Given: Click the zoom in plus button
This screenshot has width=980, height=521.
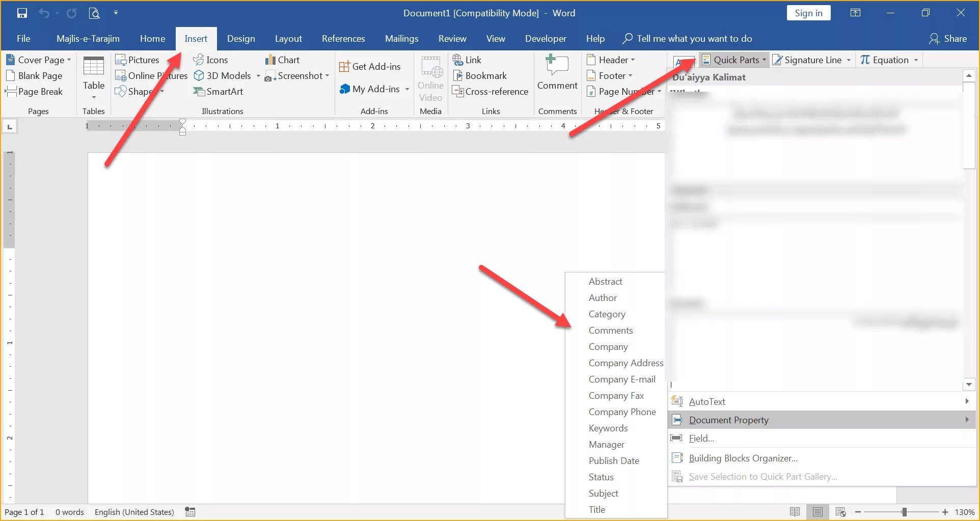Looking at the screenshot, I should tap(945, 512).
